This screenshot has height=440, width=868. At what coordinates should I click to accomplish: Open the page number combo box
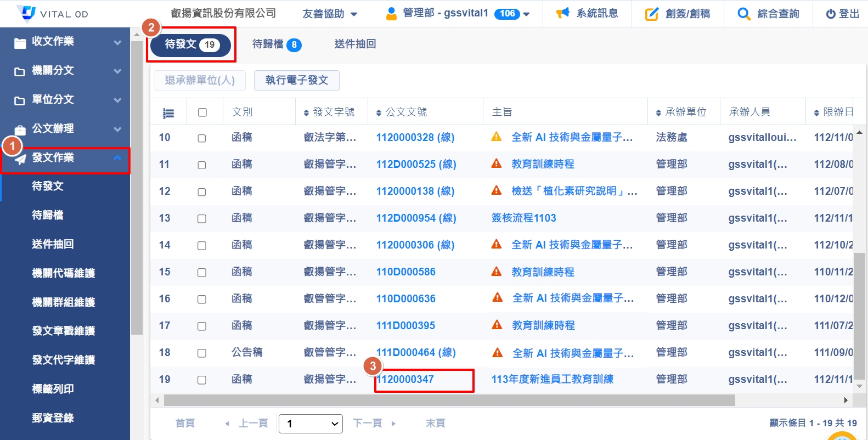(311, 424)
